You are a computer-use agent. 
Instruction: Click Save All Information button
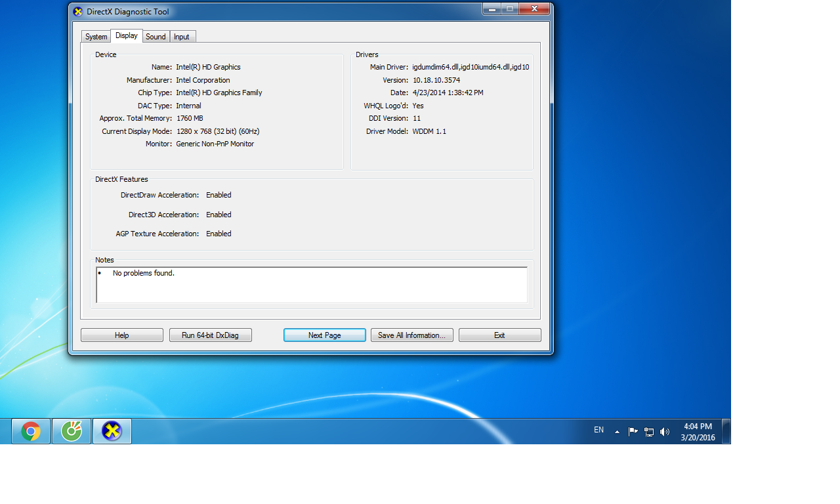click(x=412, y=335)
